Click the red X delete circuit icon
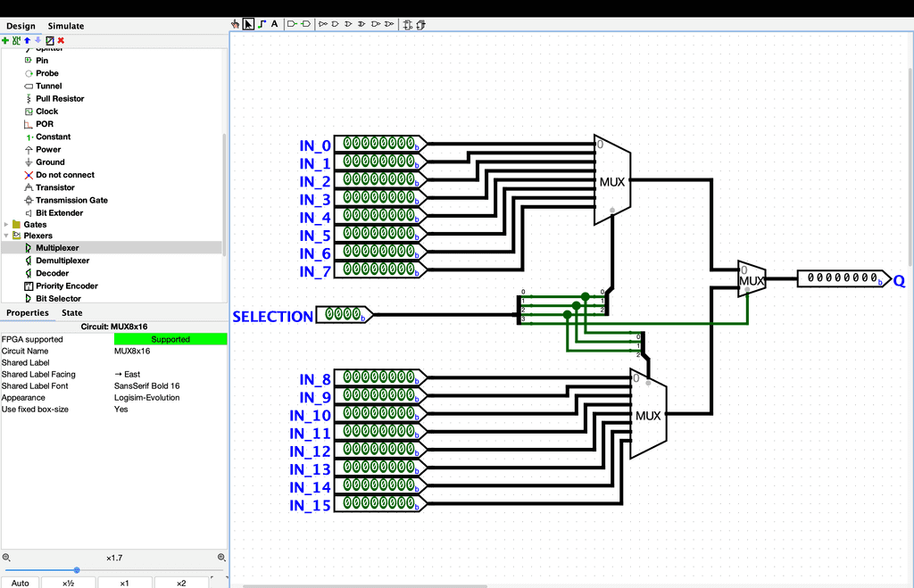Image resolution: width=914 pixels, height=588 pixels. click(61, 40)
